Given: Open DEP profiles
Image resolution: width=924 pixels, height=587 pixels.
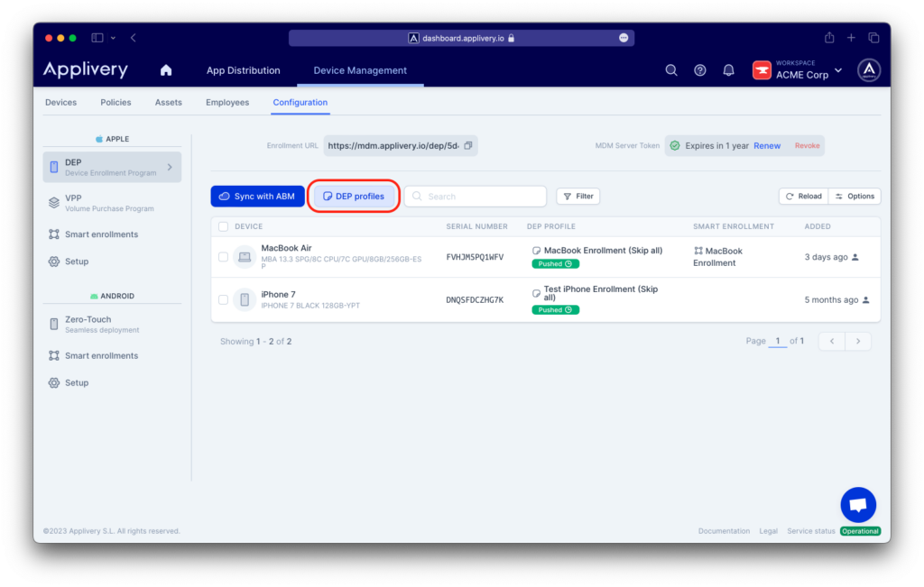Looking at the screenshot, I should pos(354,196).
